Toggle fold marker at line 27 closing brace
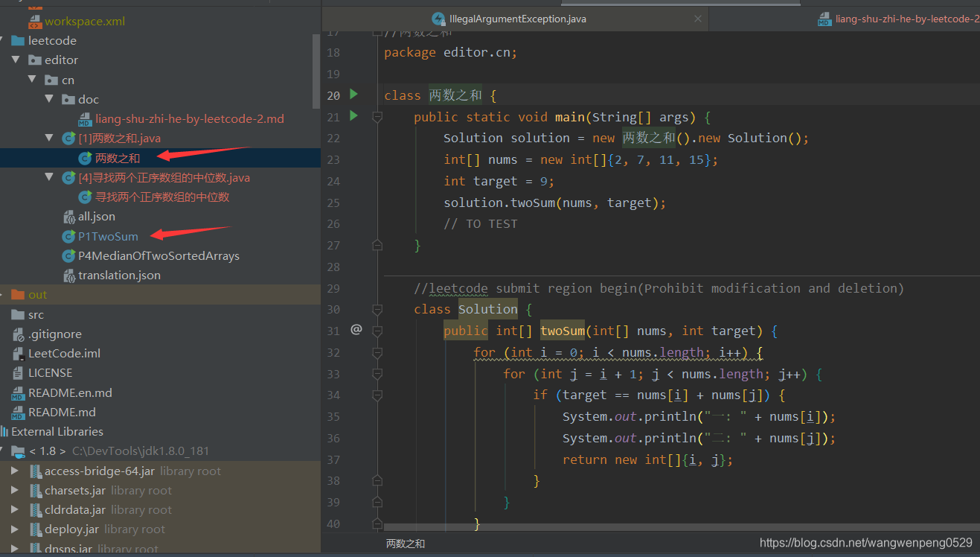This screenshot has width=980, height=557. coord(377,245)
